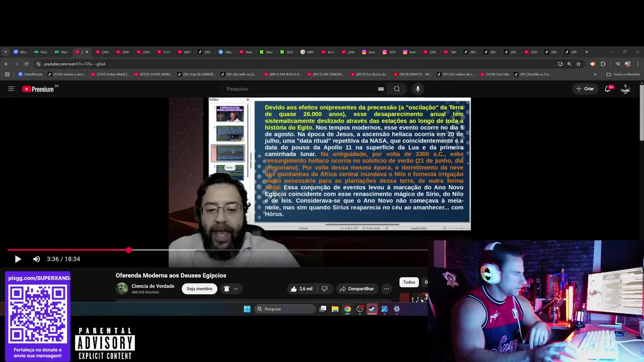644x362 pixels.
Task: Click the YouTube search magnifier button
Action: click(x=397, y=89)
